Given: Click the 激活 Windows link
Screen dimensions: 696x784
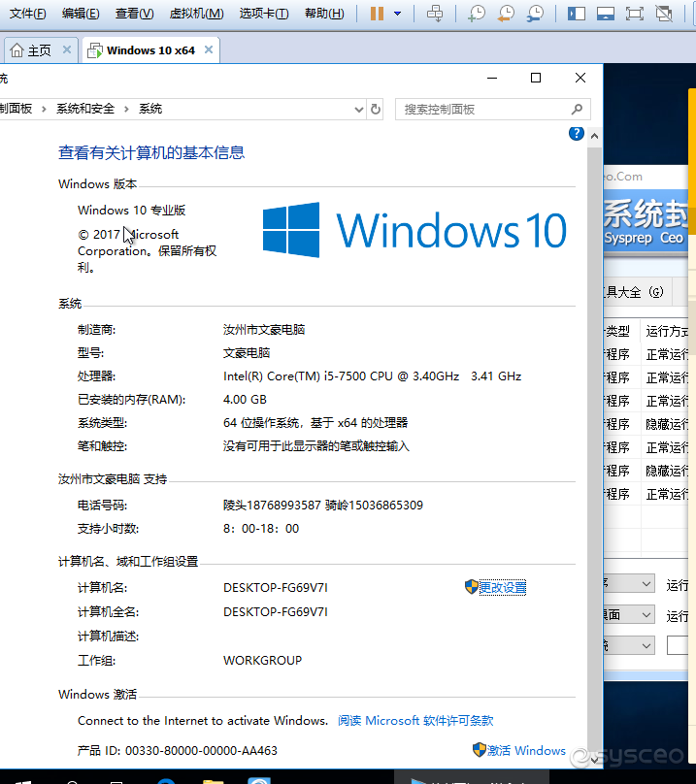Looking at the screenshot, I should pos(526,750).
